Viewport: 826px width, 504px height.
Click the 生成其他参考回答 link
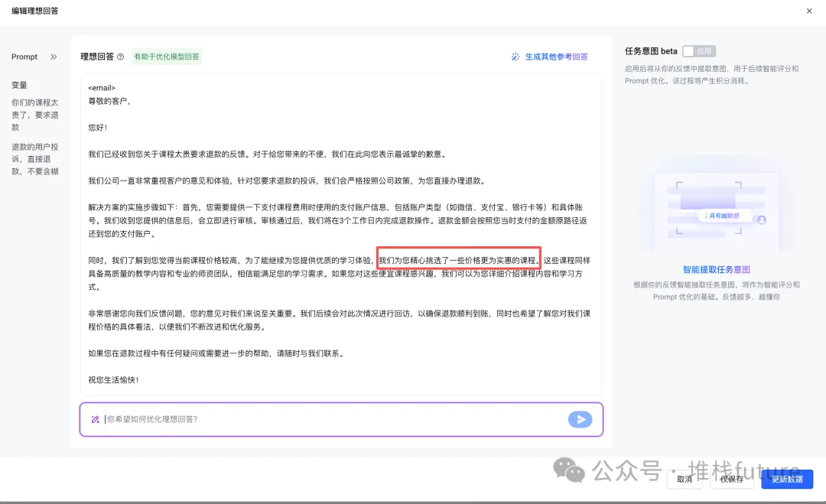[x=556, y=57]
